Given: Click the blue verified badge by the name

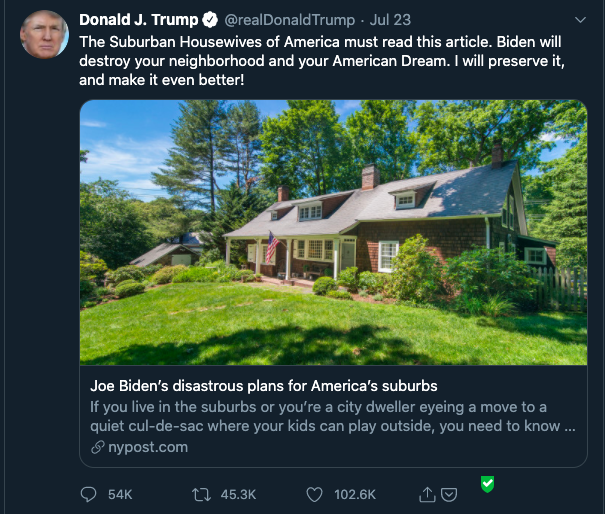Looking at the screenshot, I should coord(210,20).
